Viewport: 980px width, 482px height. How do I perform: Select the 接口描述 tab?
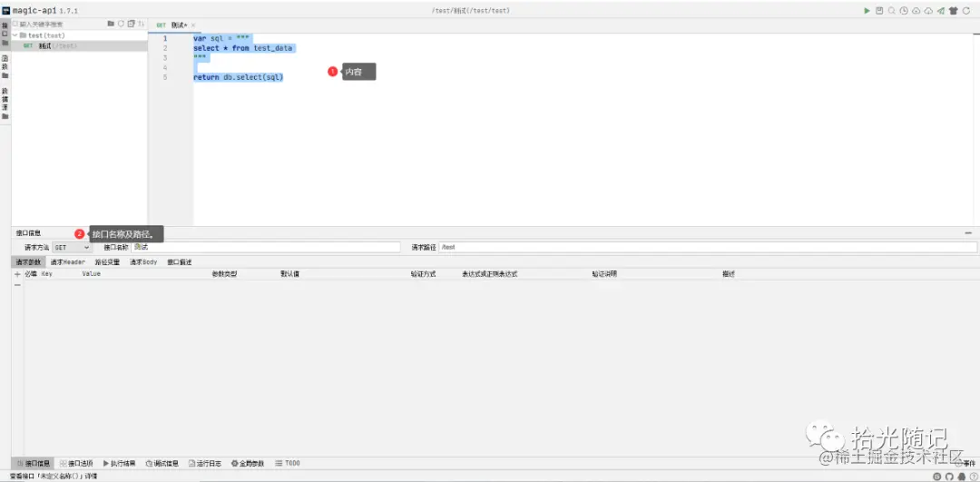[180, 262]
